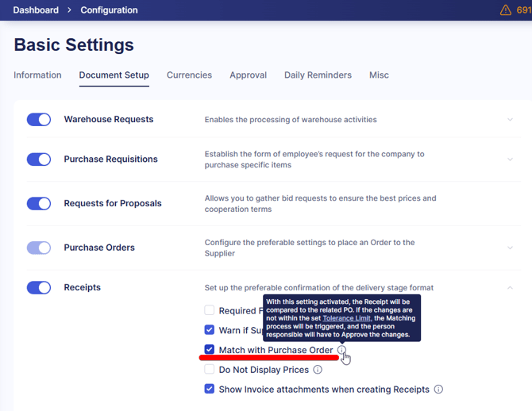Screen dimensions: 532x411
Task: Uncheck Match with Purchase Order checkbox
Action: coord(210,349)
